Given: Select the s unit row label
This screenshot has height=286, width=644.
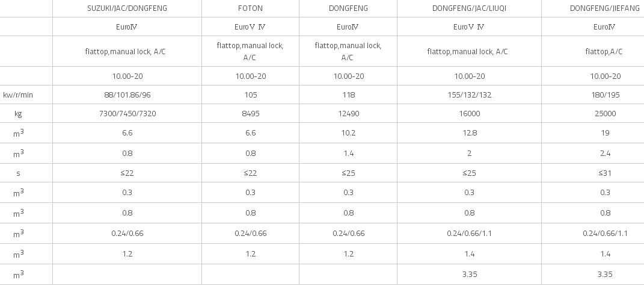Looking at the screenshot, I should click(x=18, y=173).
